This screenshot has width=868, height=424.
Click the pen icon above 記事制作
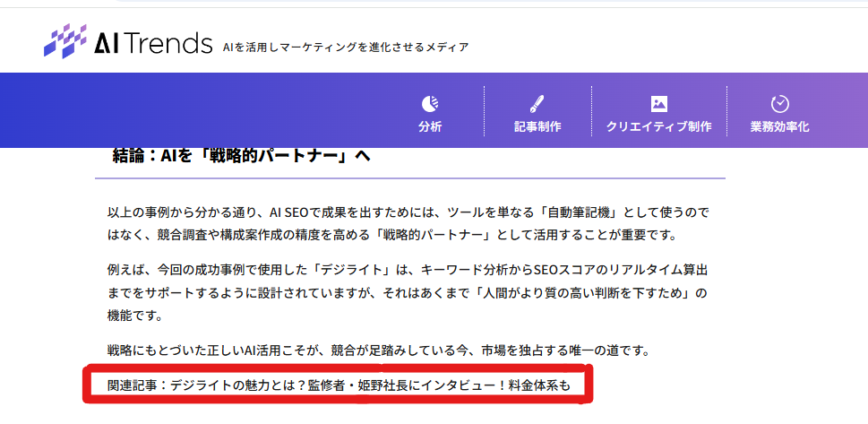(x=537, y=103)
